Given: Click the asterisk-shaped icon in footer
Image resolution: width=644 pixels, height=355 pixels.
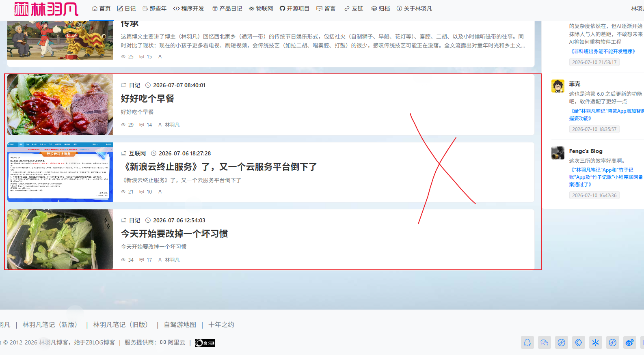Looking at the screenshot, I should [596, 342].
